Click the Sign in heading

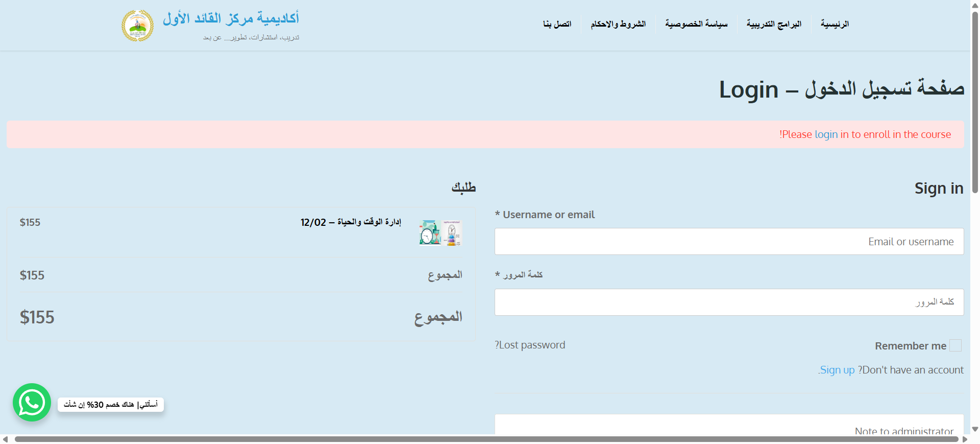pos(939,188)
